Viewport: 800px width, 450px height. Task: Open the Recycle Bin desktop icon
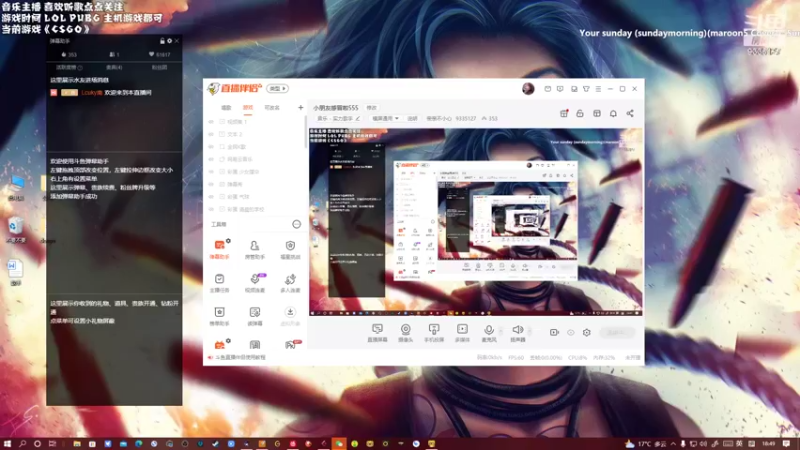pyautogui.click(x=16, y=230)
